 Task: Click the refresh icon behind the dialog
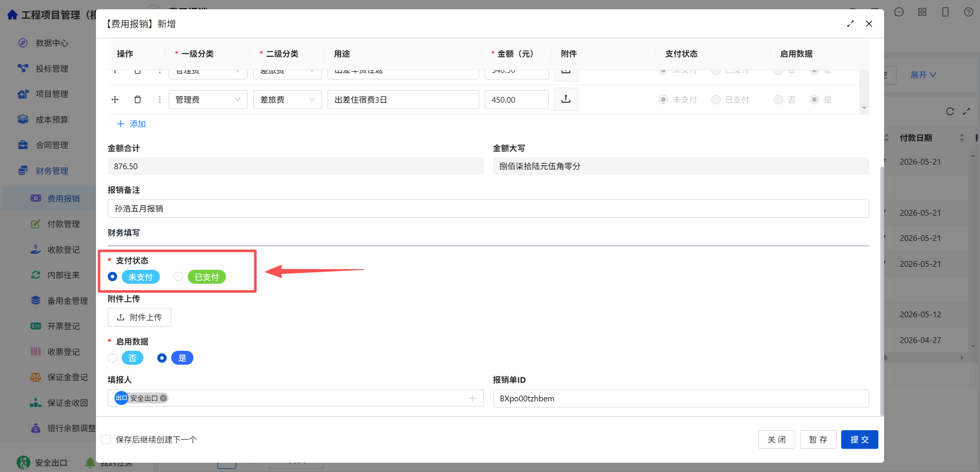coord(950,111)
